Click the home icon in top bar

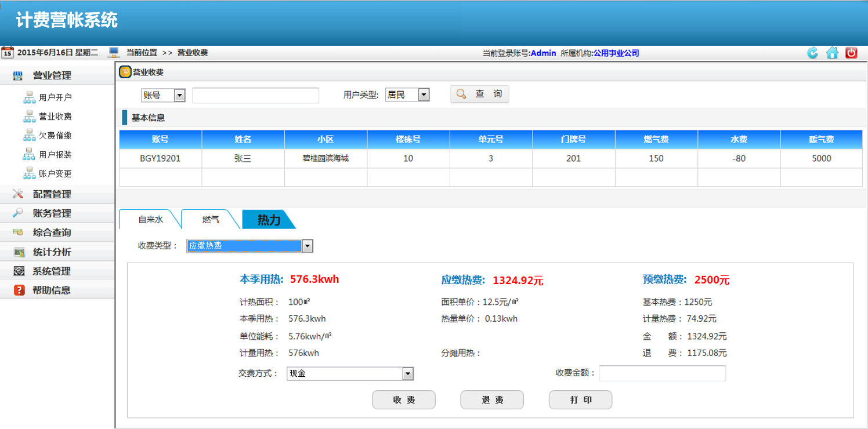(832, 53)
